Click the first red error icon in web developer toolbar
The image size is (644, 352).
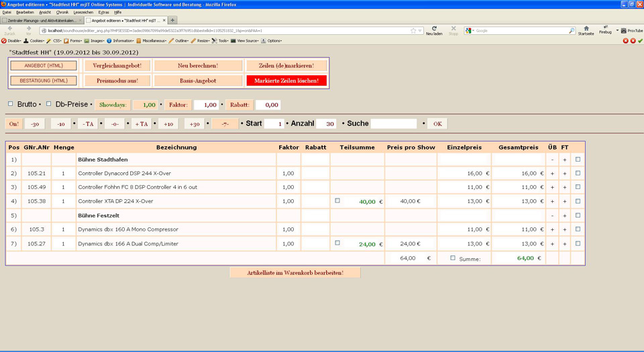click(625, 41)
